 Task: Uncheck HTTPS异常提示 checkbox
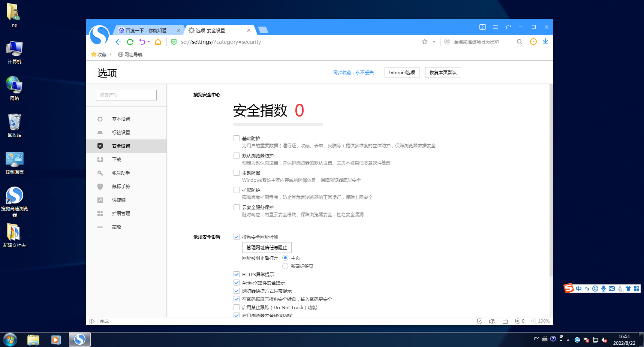click(237, 274)
